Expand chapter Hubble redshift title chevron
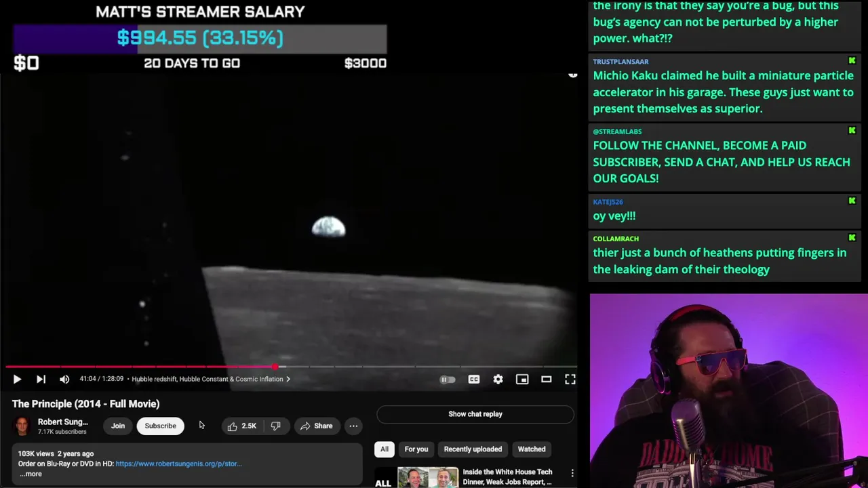This screenshot has width=868, height=488. tap(288, 379)
